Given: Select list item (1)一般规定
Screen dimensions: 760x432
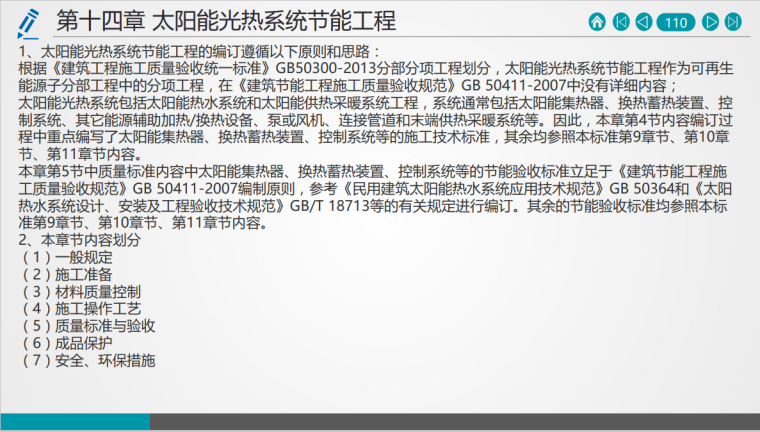Looking at the screenshot, I should (x=66, y=257).
